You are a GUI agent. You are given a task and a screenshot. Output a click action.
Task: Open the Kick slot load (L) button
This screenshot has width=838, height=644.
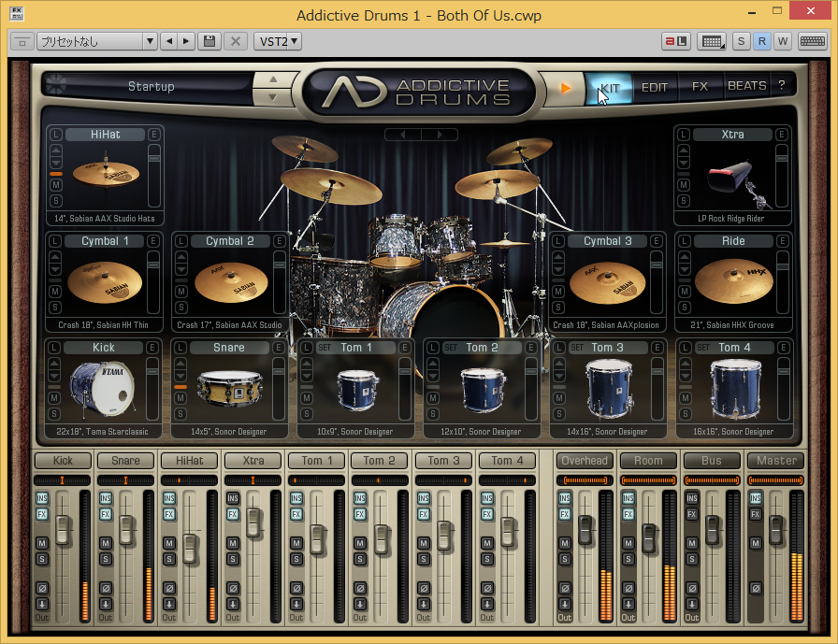(54, 348)
